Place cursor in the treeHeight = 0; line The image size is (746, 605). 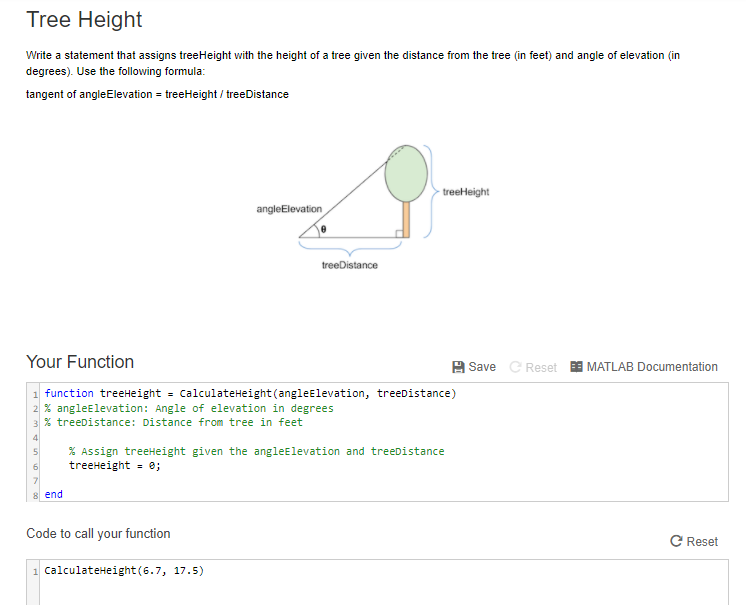coord(114,465)
